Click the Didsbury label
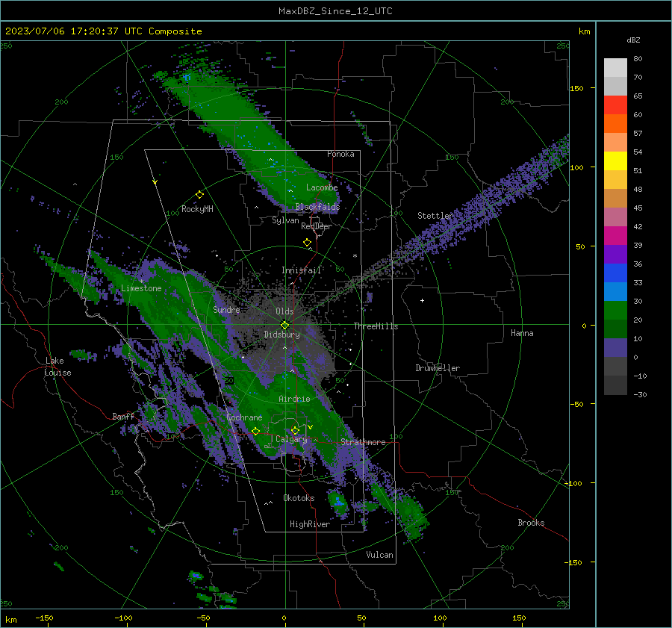672x628 pixels. click(281, 335)
